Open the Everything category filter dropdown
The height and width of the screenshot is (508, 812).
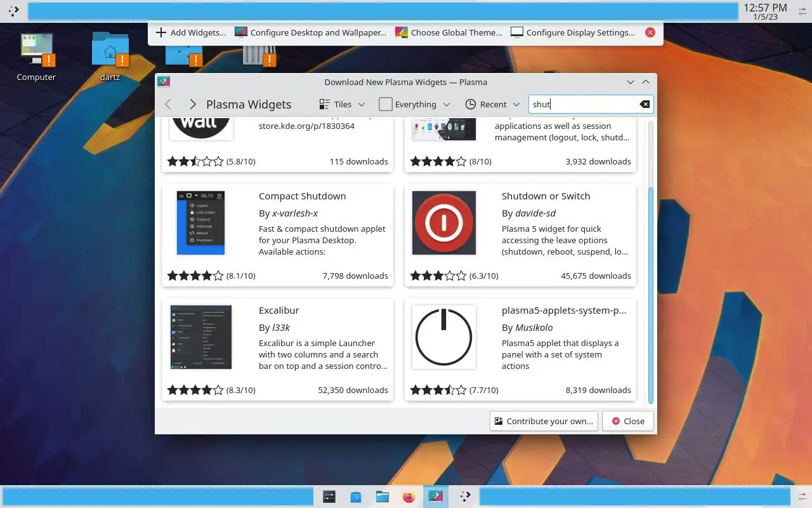(x=414, y=104)
